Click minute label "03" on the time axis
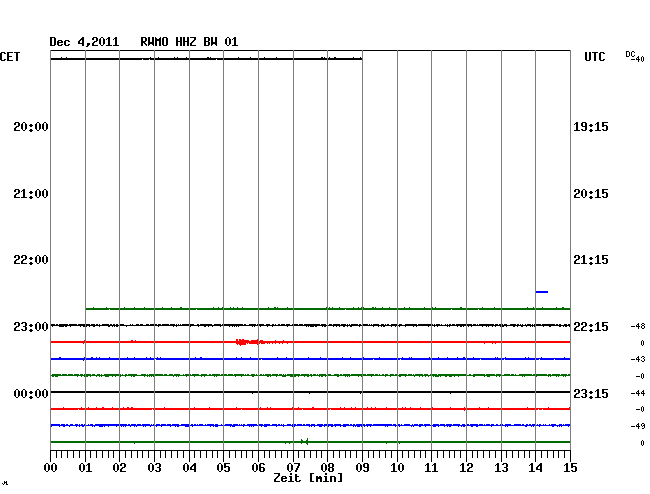650x494 pixels. [154, 468]
